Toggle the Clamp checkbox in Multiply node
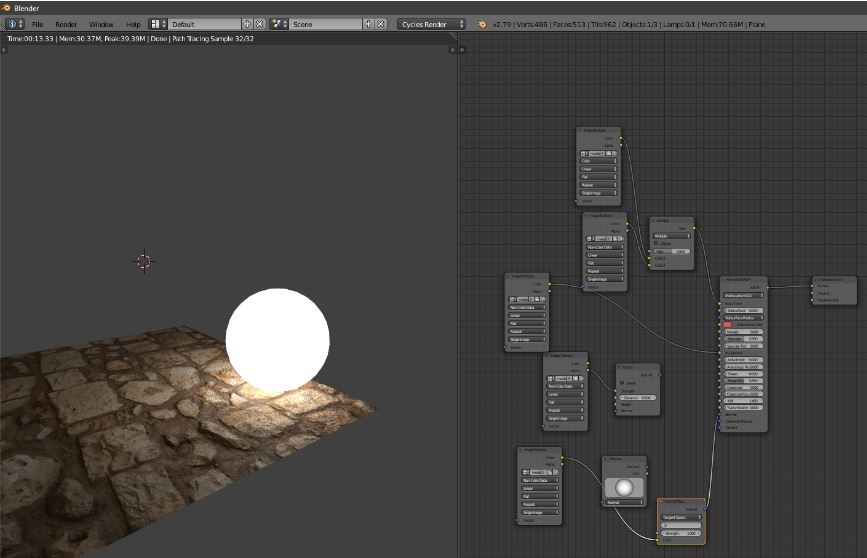This screenshot has height=558, width=867. click(657, 243)
